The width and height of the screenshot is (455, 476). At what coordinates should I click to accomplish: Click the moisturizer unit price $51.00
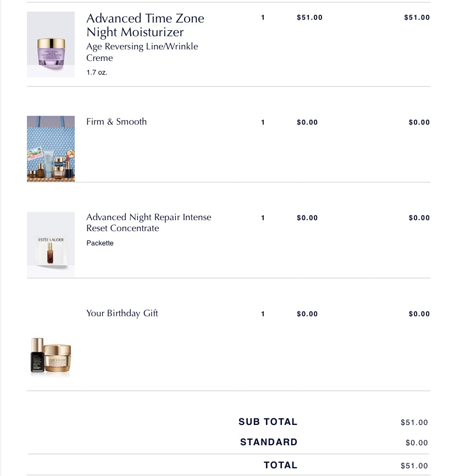(x=309, y=18)
